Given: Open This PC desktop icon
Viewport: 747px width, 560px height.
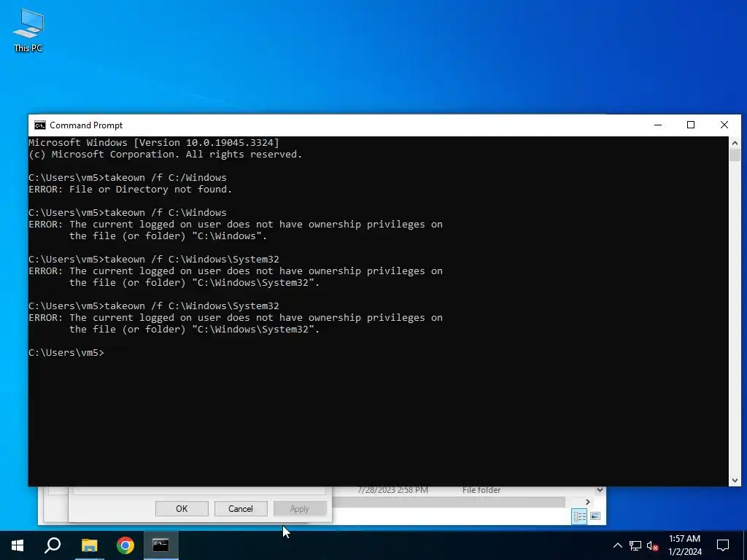Looking at the screenshot, I should pyautogui.click(x=28, y=30).
